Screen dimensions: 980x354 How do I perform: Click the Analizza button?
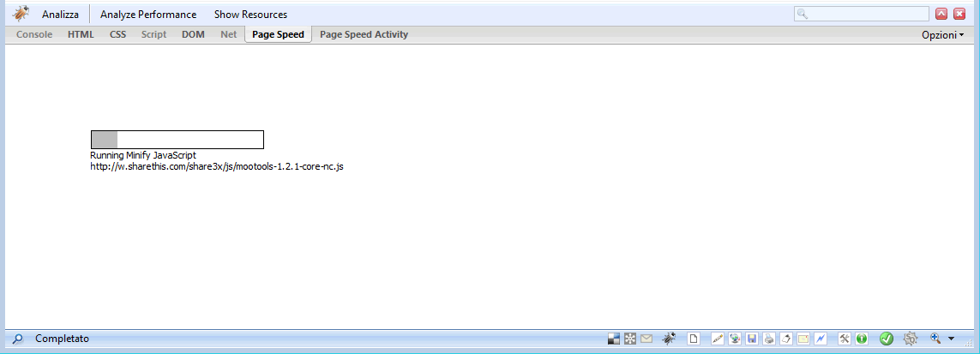(x=60, y=15)
